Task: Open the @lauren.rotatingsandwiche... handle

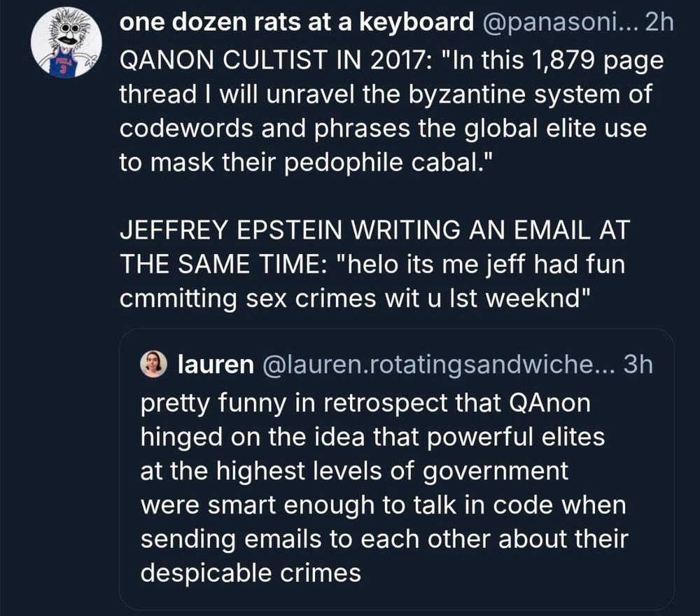Action: 437,365
